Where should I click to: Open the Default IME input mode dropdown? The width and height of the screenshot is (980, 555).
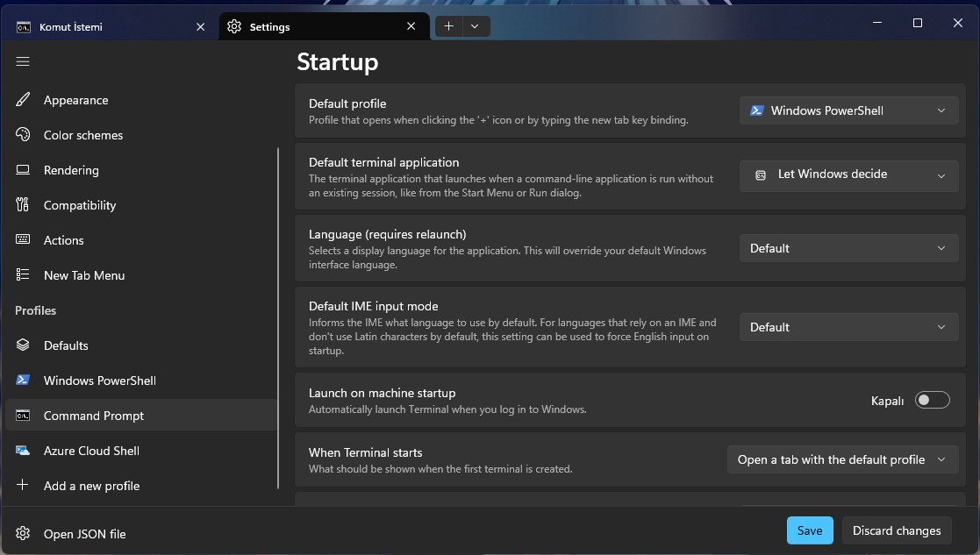(848, 327)
